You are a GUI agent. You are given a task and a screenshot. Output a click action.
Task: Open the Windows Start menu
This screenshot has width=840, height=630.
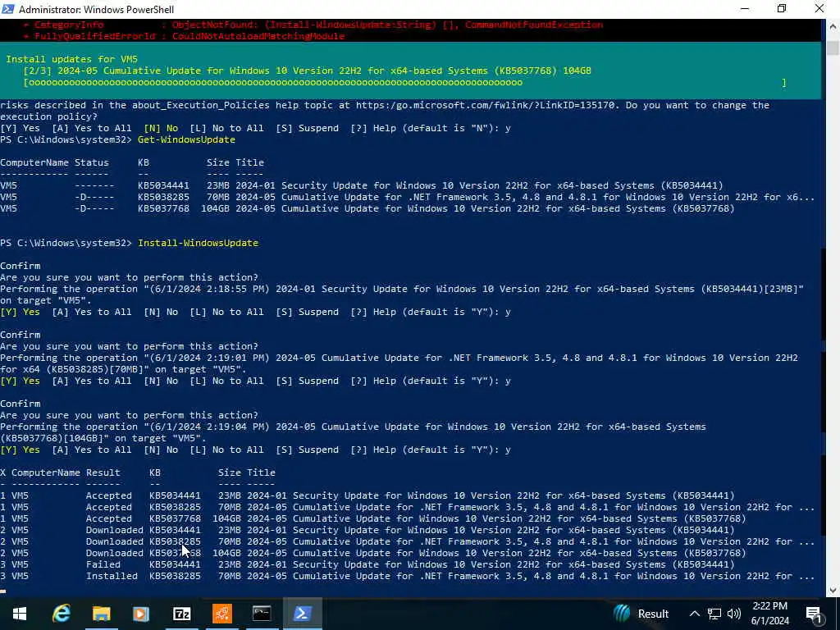tap(20, 614)
